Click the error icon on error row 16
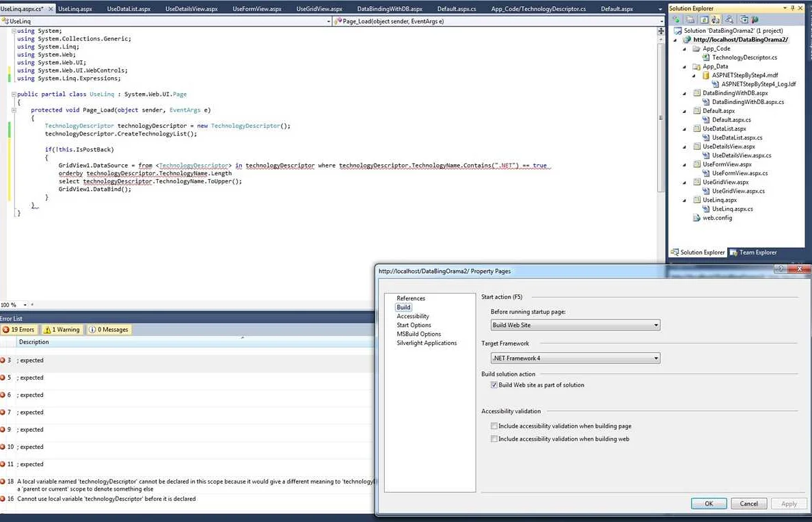 click(3, 499)
